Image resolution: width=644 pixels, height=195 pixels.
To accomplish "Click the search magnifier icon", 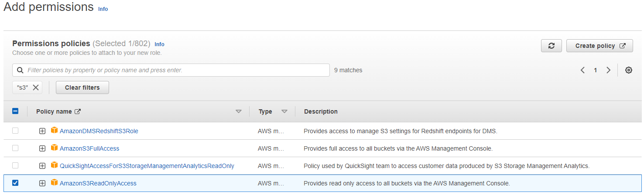I will click(x=20, y=70).
